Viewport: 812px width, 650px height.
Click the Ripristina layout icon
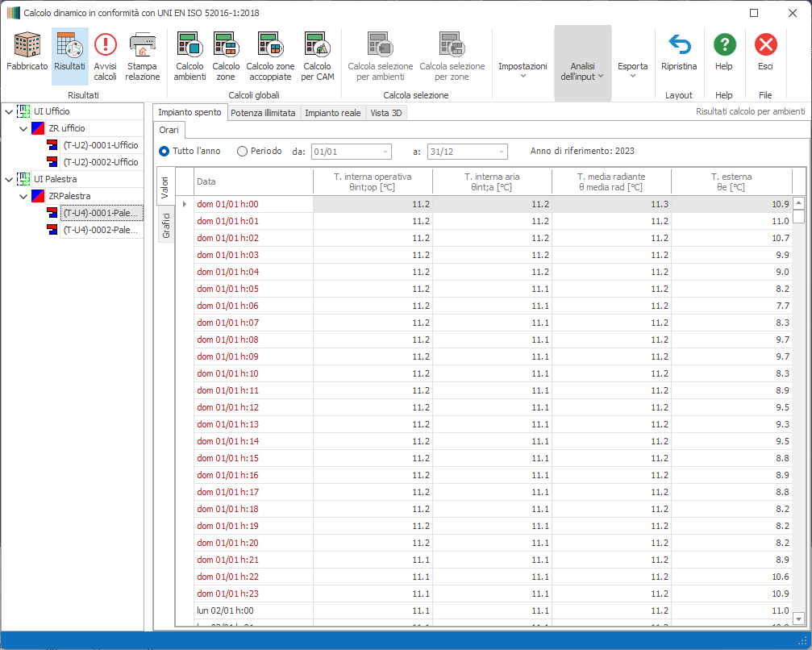679,44
